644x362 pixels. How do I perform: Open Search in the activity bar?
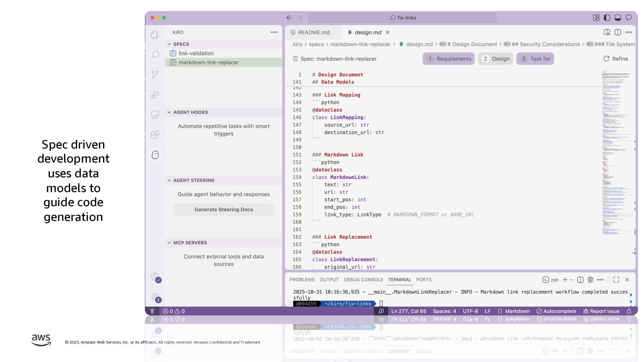155,55
